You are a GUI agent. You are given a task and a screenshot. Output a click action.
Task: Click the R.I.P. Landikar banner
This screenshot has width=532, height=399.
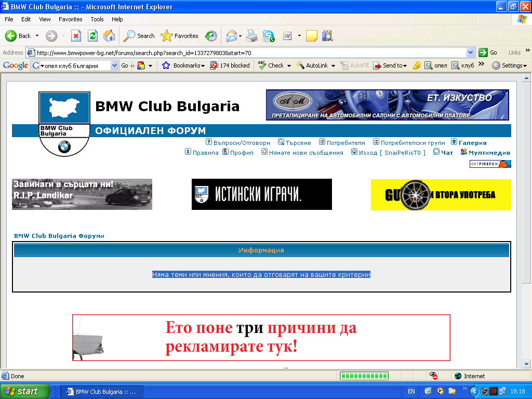pos(82,194)
